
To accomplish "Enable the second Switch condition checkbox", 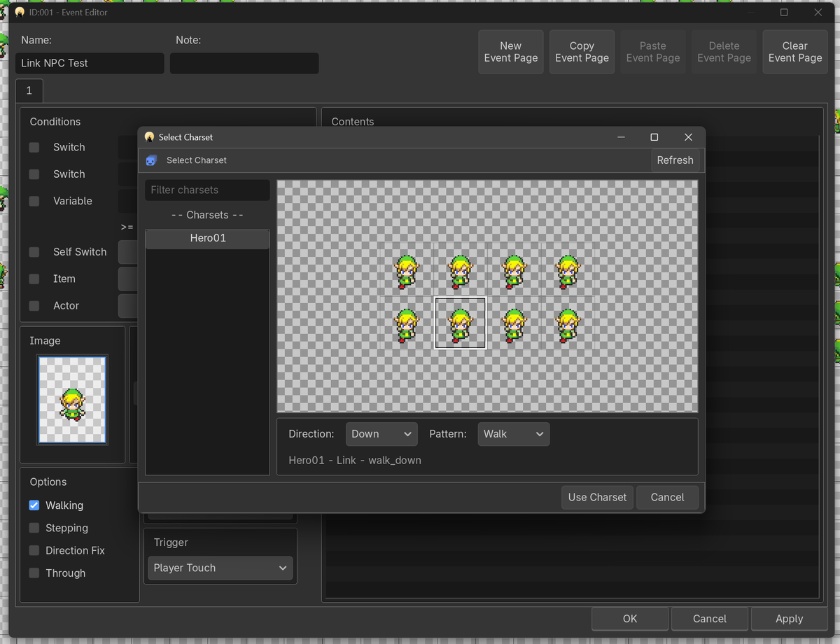I will click(34, 174).
